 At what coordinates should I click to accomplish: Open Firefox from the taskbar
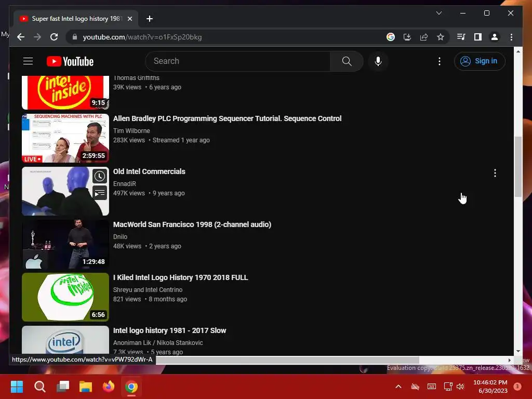(x=109, y=387)
